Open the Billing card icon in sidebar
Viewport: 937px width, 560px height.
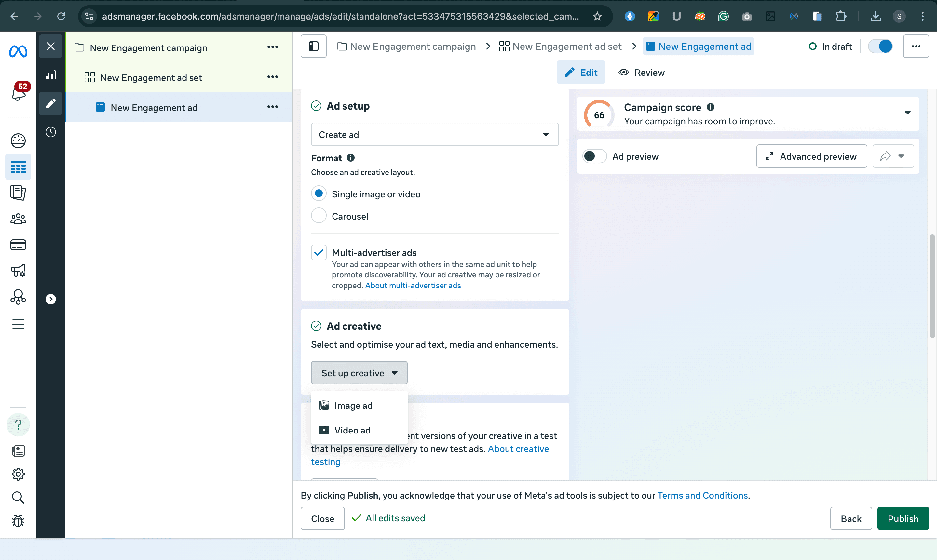[18, 245]
